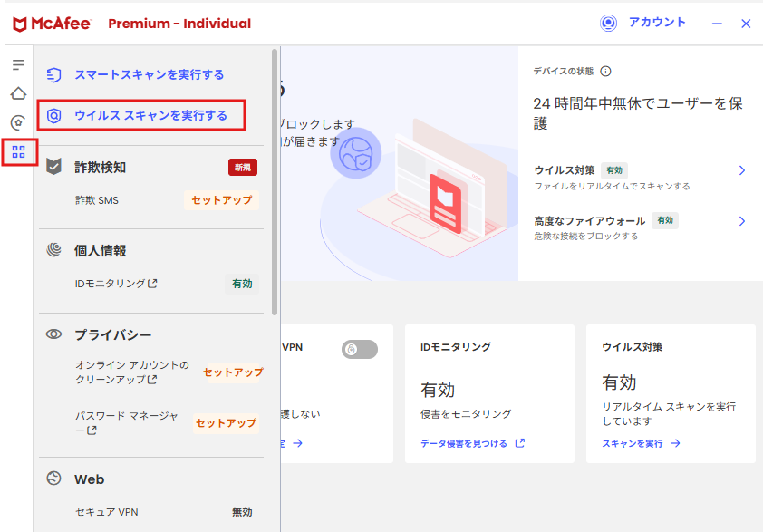
Task: Click the menu panel scrollbar
Action: 275,182
